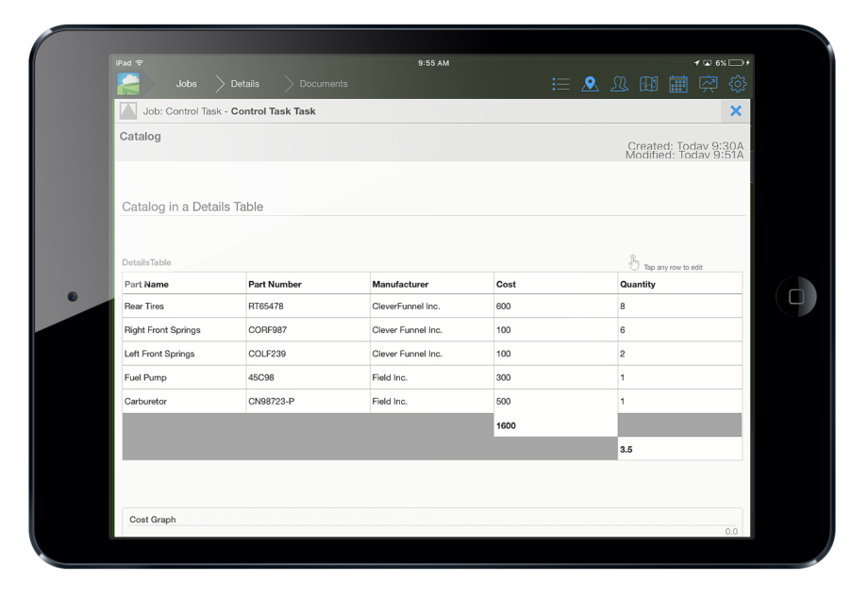This screenshot has width=868, height=597.
Task: Select the Manufacturer column header
Action: (432, 285)
